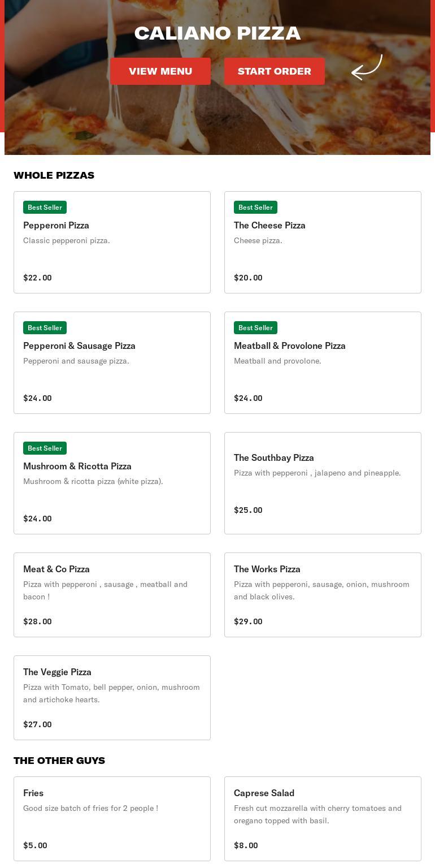Click the Best Seller badge on Cheese Pizza

pos(255,208)
